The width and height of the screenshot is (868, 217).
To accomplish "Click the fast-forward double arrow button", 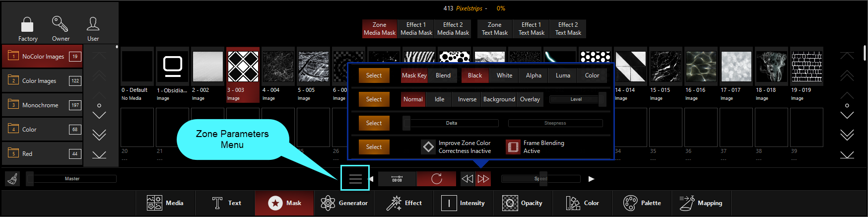I will (483, 179).
